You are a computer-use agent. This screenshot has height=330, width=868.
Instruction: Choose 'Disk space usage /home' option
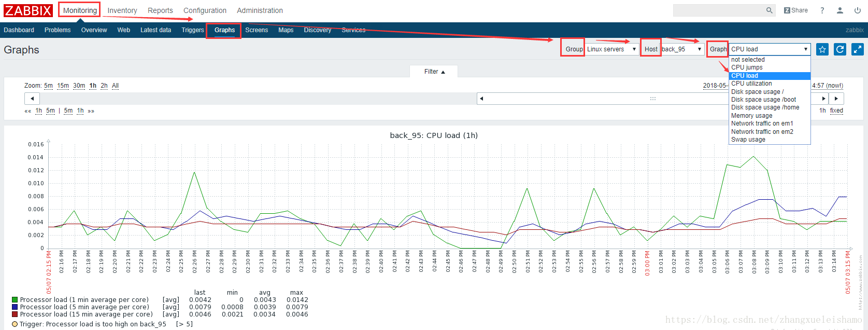770,107
